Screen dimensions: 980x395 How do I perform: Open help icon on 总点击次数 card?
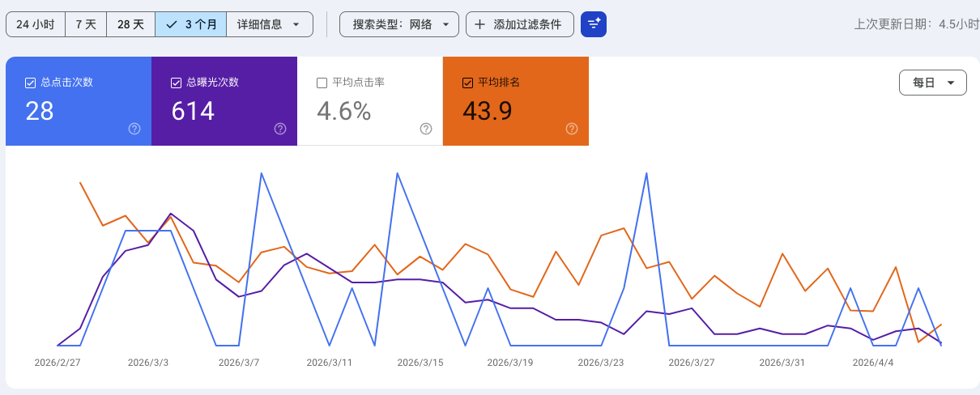(134, 129)
